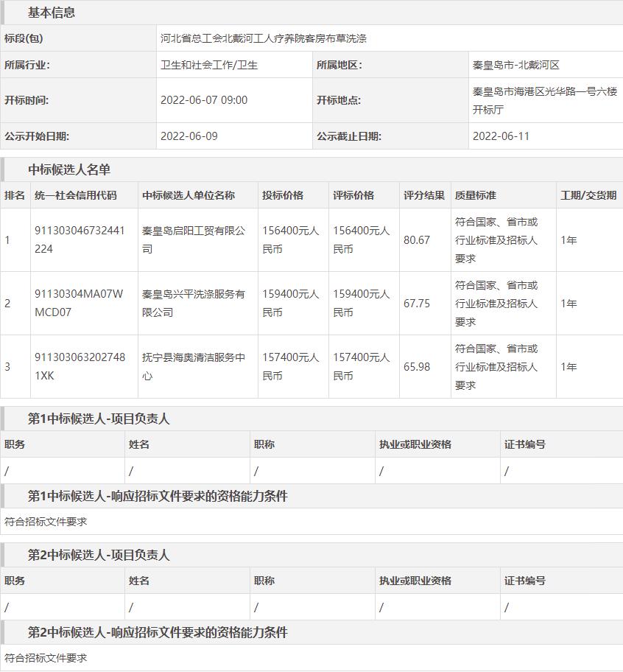
Task: Click the 第1中标候选人-项目负责人 section heading
Action: point(99,419)
